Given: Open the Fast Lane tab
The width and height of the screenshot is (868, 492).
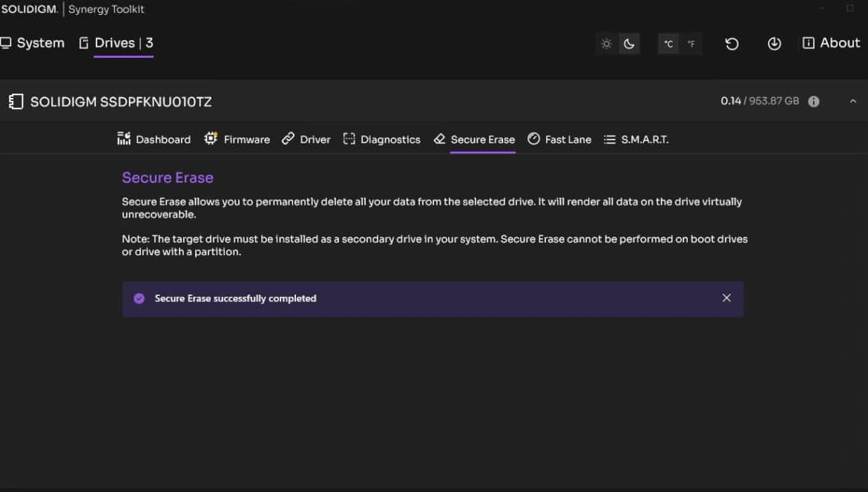Looking at the screenshot, I should 559,140.
